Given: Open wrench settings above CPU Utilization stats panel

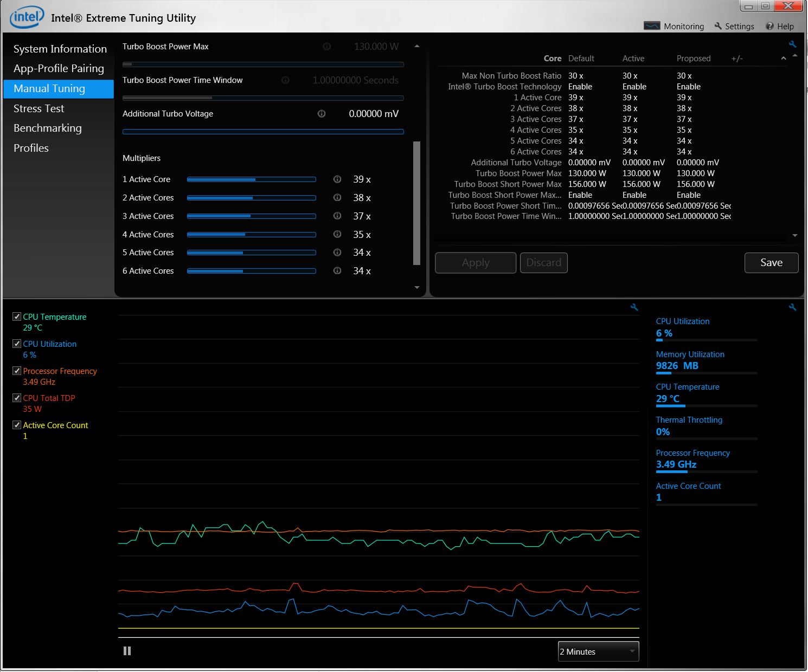Looking at the screenshot, I should [792, 307].
